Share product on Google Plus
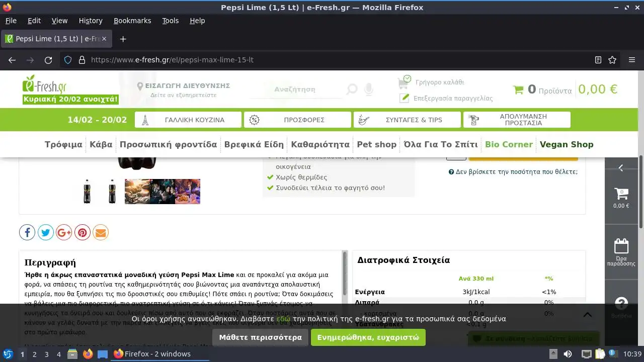Image resolution: width=644 pixels, height=362 pixels. click(64, 232)
